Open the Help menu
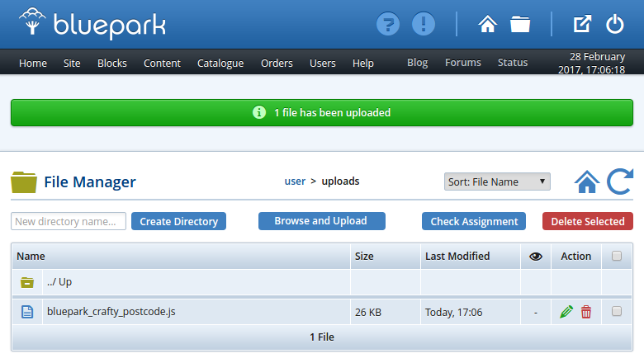This screenshot has height=363, width=644. (363, 64)
